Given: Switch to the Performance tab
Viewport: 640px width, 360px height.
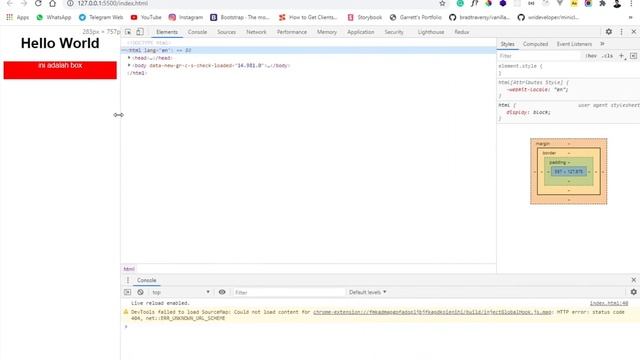Looking at the screenshot, I should tap(292, 32).
